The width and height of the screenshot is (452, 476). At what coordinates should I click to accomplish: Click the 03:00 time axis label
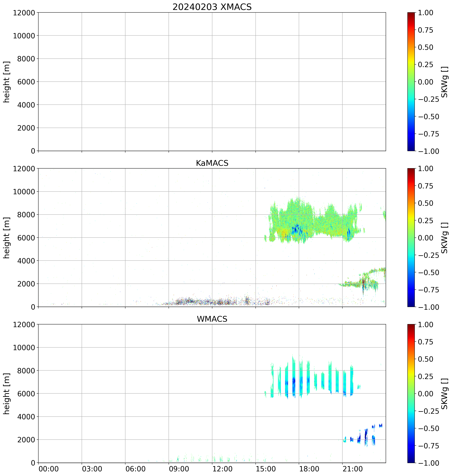coord(92,469)
